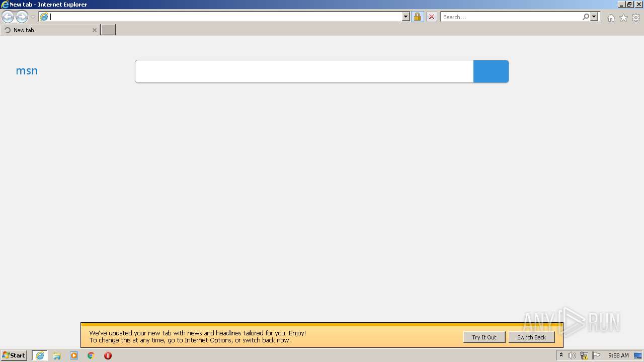Image resolution: width=644 pixels, height=362 pixels.
Task: Open the Opera browser taskbar icon
Action: click(108, 355)
